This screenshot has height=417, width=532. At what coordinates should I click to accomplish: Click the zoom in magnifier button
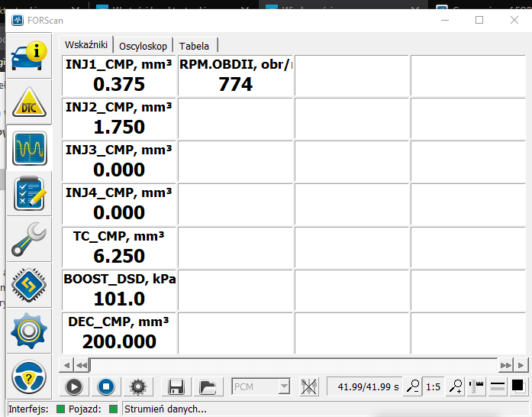pos(456,386)
